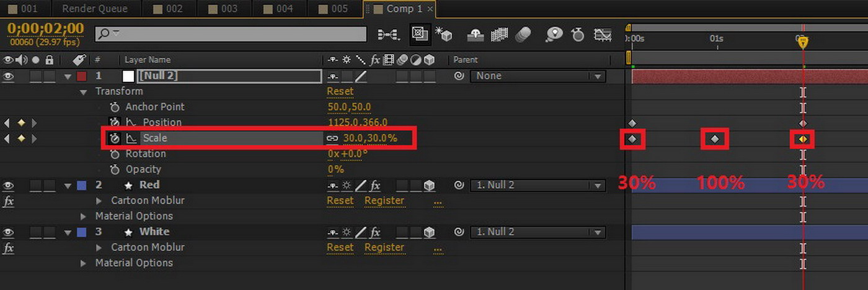Click the Live Update icon

click(x=420, y=34)
